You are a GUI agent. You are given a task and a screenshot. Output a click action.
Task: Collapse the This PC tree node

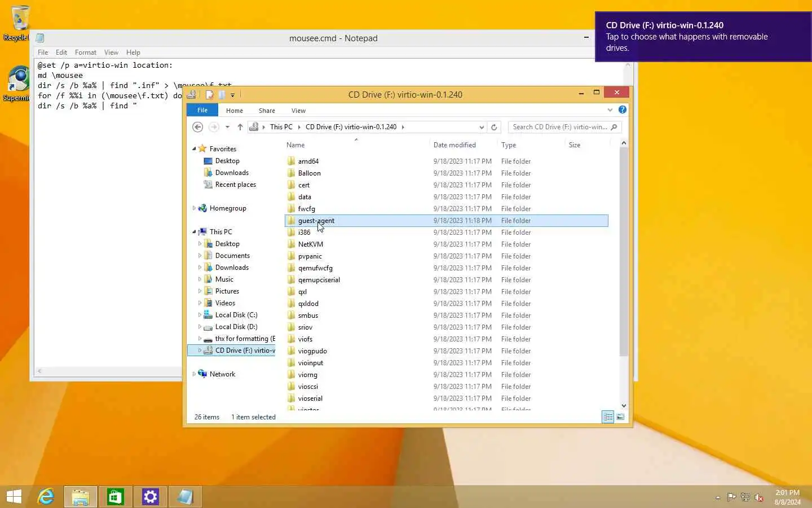pyautogui.click(x=194, y=232)
